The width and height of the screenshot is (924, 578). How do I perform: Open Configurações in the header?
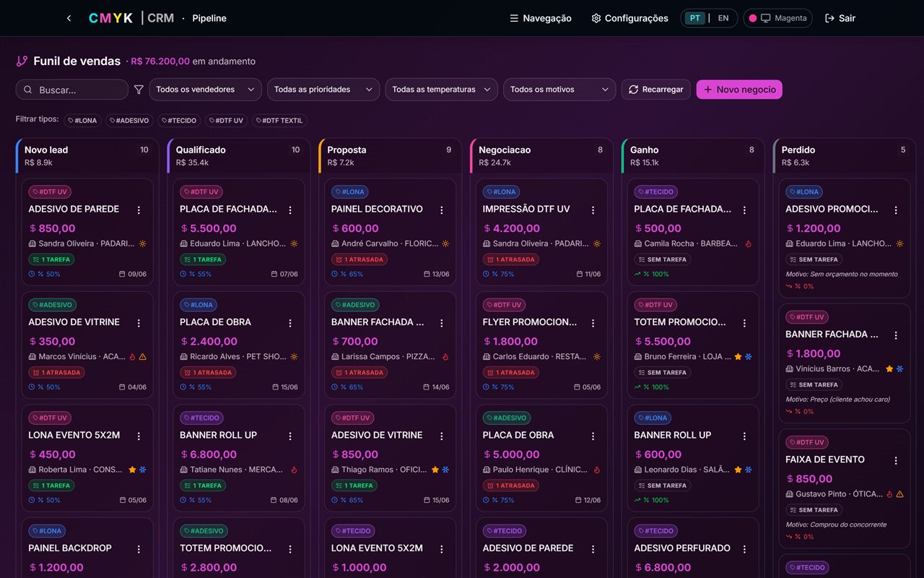(x=629, y=18)
